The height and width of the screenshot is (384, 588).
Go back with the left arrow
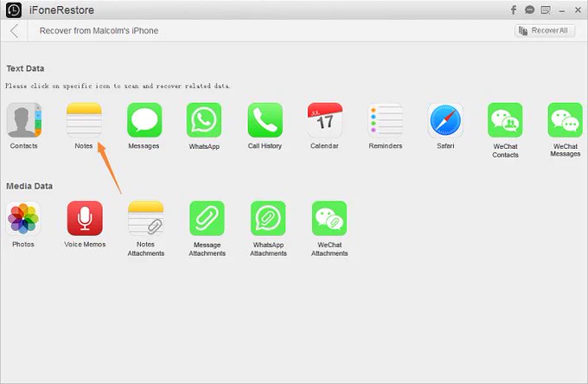click(14, 31)
